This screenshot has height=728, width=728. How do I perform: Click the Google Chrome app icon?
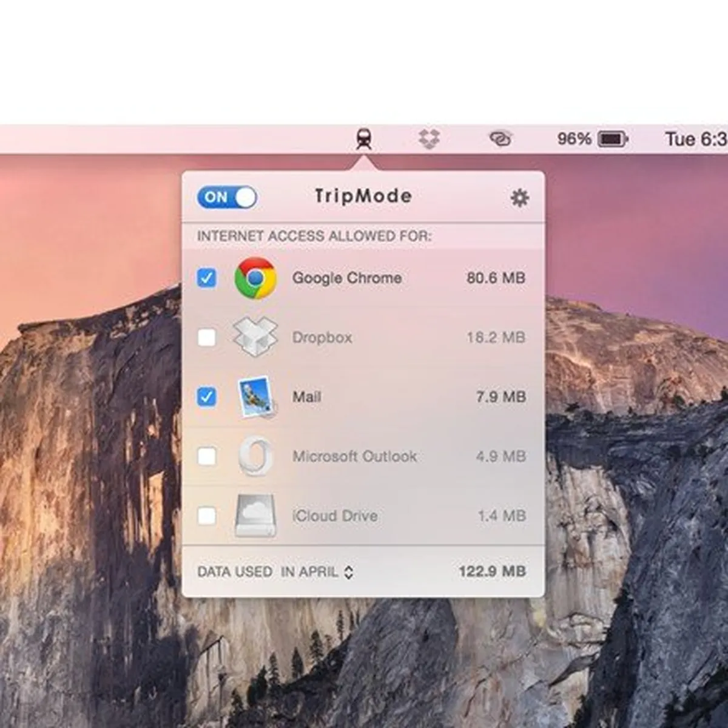[255, 278]
